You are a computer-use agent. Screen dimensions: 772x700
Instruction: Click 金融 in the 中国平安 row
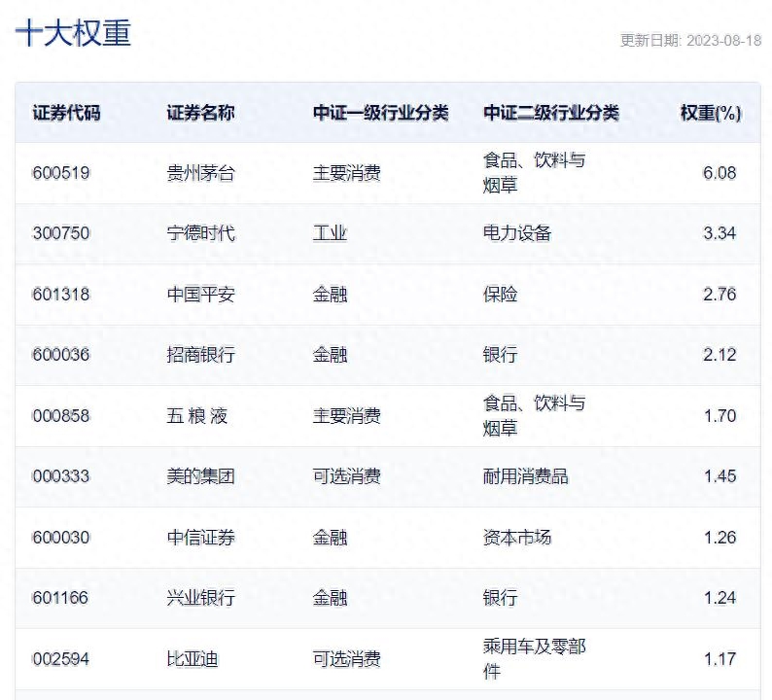tap(330, 295)
